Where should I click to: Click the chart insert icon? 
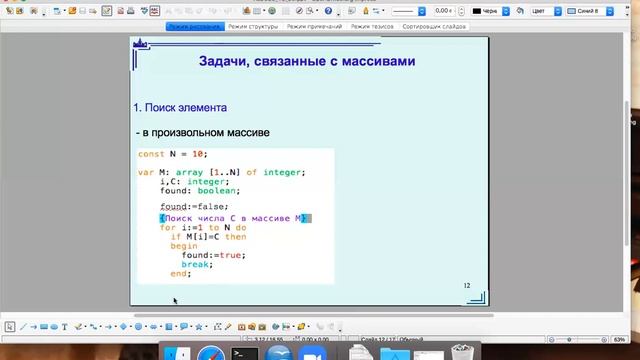point(247,11)
